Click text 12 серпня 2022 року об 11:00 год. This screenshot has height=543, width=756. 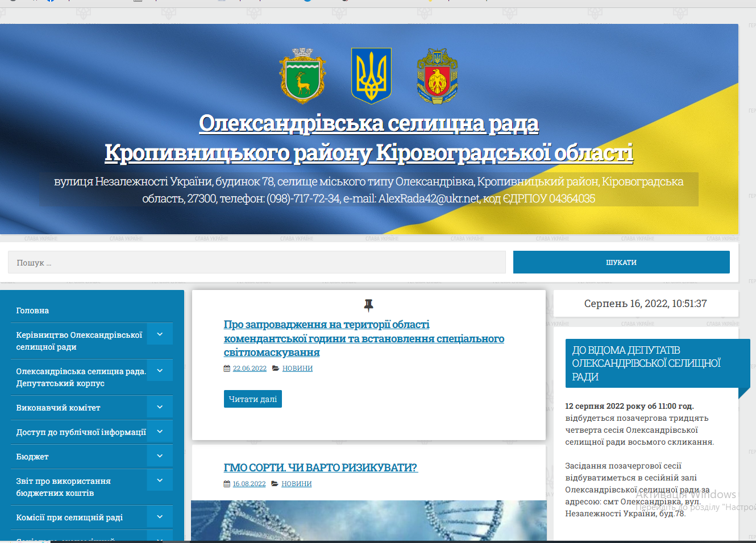point(629,406)
